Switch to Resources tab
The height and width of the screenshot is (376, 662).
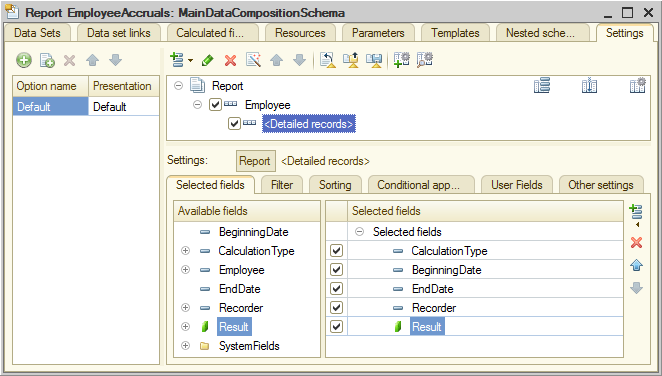(300, 33)
